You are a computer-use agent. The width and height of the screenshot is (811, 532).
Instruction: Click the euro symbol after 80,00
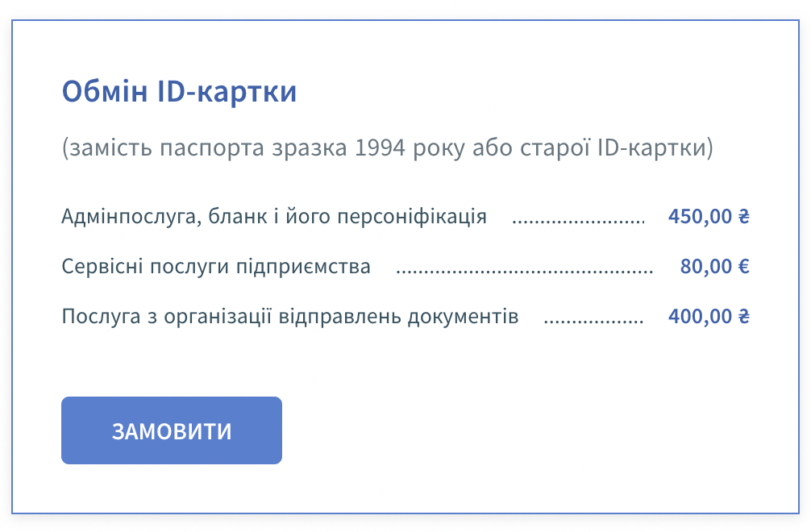coord(744,266)
